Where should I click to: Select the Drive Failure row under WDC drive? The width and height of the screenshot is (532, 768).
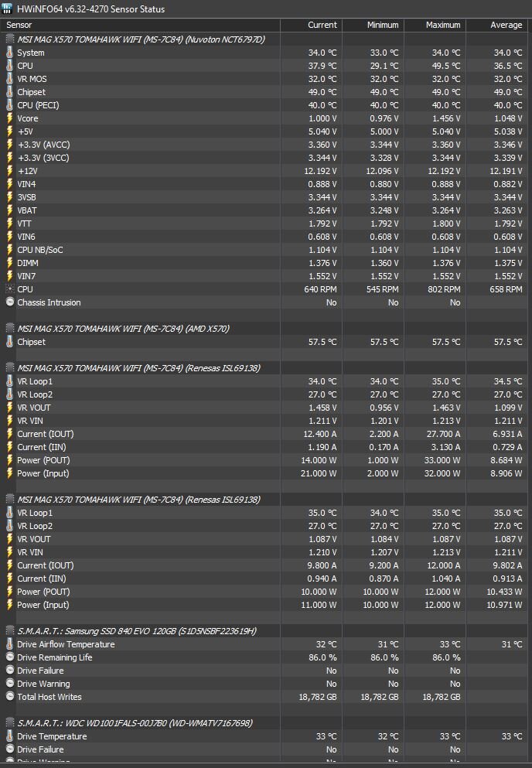pos(40,749)
